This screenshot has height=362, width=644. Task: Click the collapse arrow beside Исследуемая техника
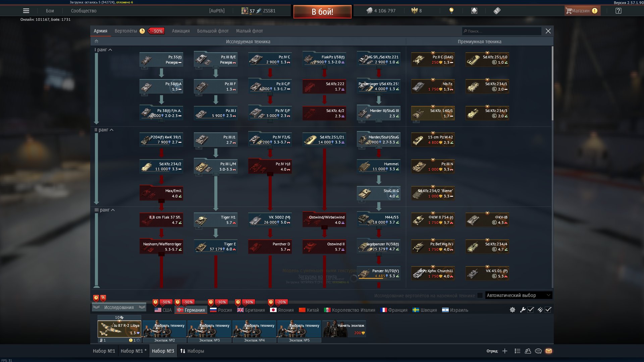tap(96, 41)
